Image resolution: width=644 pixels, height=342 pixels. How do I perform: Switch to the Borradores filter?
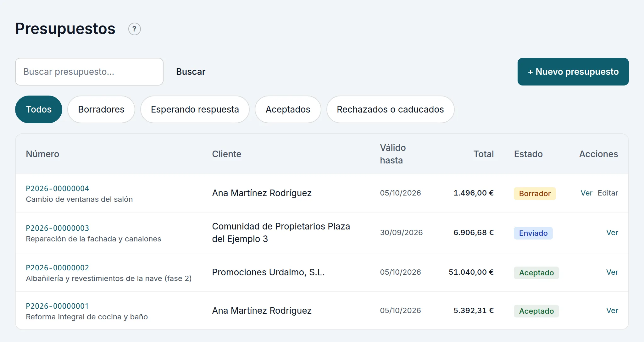(x=101, y=109)
